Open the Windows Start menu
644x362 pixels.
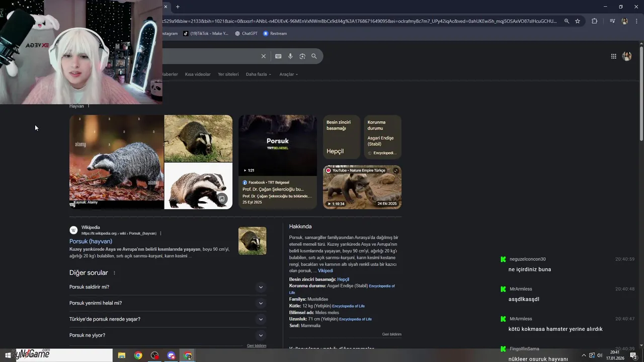8,355
